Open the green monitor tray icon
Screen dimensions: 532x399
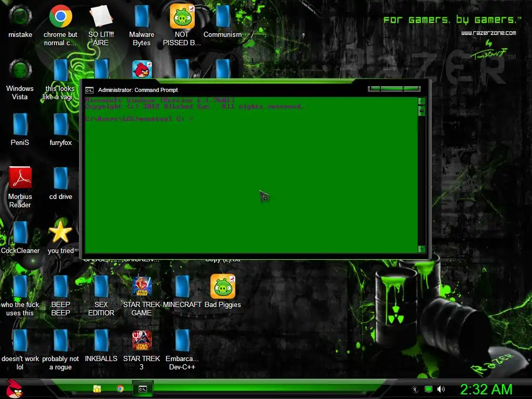(x=429, y=389)
